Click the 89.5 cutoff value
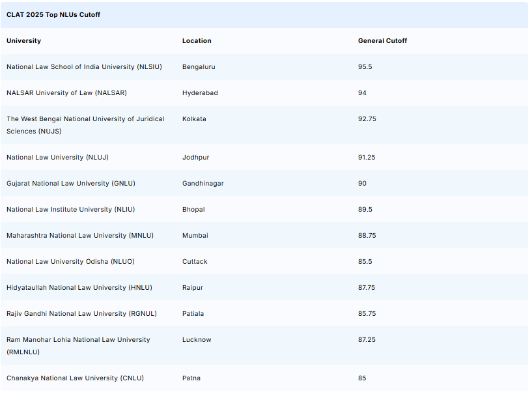The height and width of the screenshot is (394, 532). pyautogui.click(x=365, y=210)
